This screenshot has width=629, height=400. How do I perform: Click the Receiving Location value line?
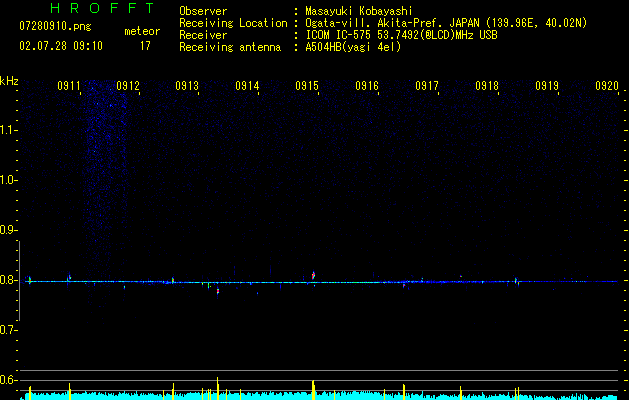click(446, 23)
